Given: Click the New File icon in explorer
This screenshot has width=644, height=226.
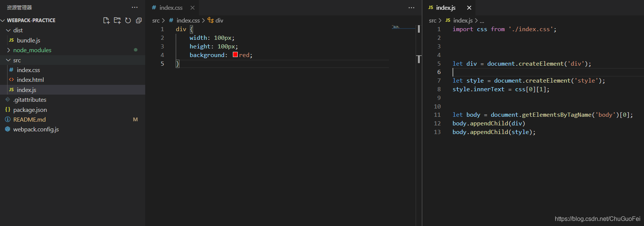Looking at the screenshot, I should [x=106, y=20].
